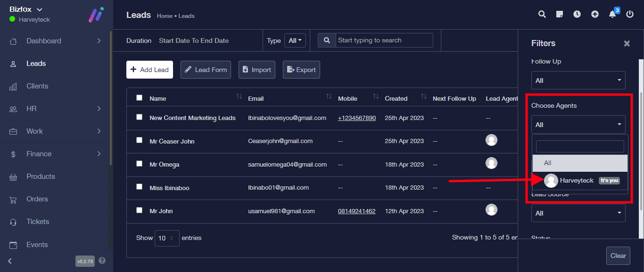Select the Mr John row checkbox
The width and height of the screenshot is (644, 272).
139,210
